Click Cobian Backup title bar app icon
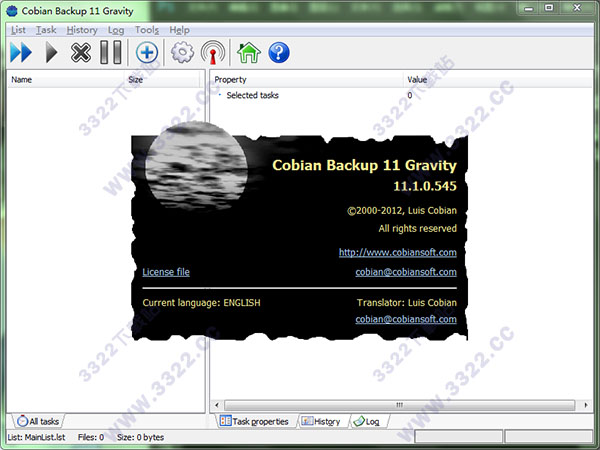 click(x=12, y=11)
